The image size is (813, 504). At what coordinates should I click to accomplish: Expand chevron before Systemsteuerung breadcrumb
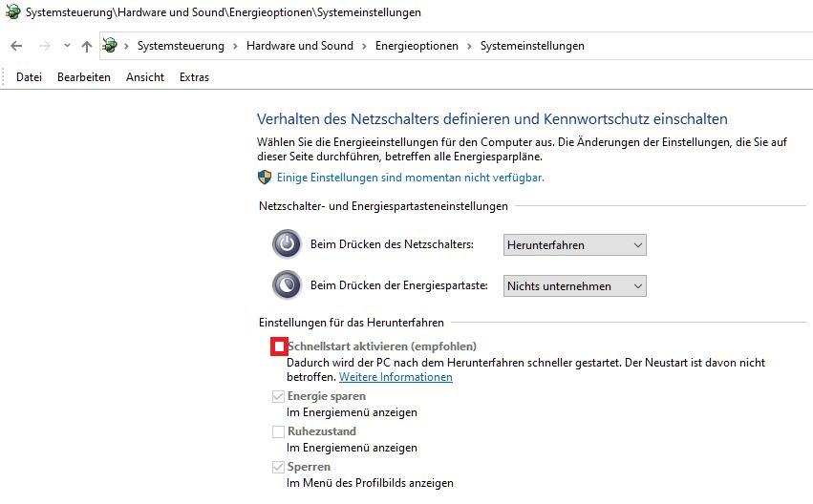point(126,46)
